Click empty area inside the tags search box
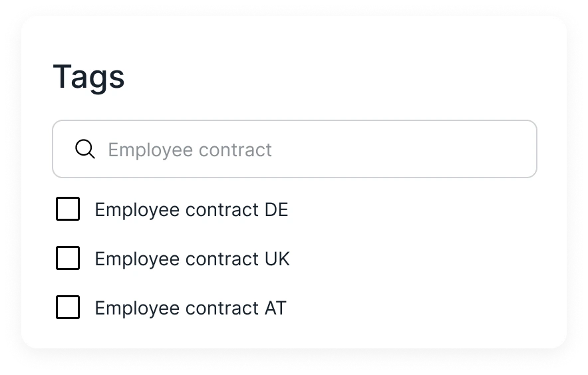Image resolution: width=588 pixels, height=375 pixels. 405,149
